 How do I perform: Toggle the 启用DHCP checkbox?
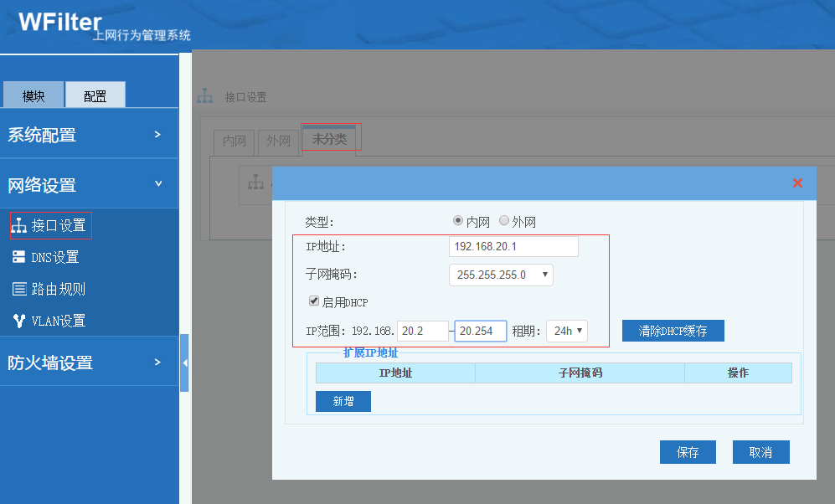[314, 301]
